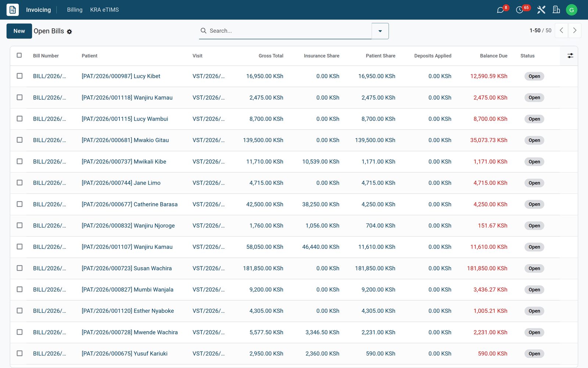The image size is (588, 368).
Task: Open the activities clock icon
Action: point(519,10)
